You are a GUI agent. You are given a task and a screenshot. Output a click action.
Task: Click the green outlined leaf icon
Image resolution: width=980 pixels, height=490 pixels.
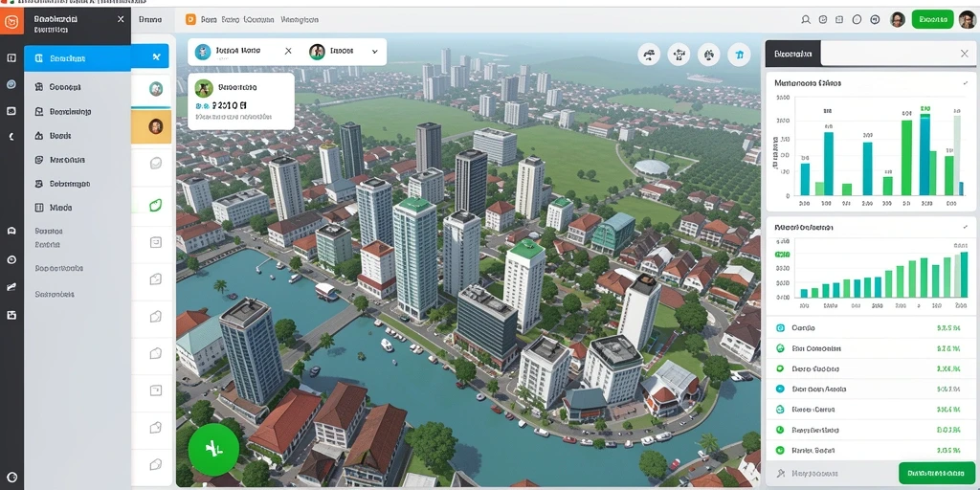pyautogui.click(x=156, y=205)
